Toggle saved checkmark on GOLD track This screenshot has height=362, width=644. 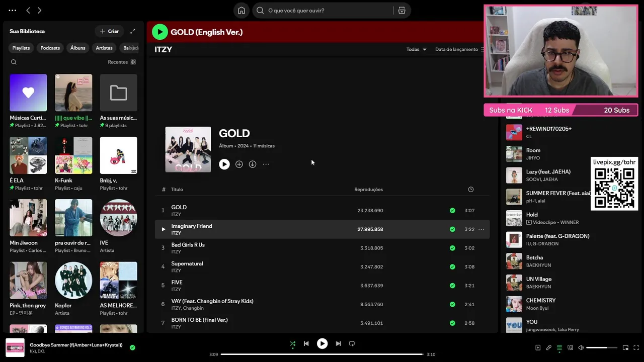452,211
